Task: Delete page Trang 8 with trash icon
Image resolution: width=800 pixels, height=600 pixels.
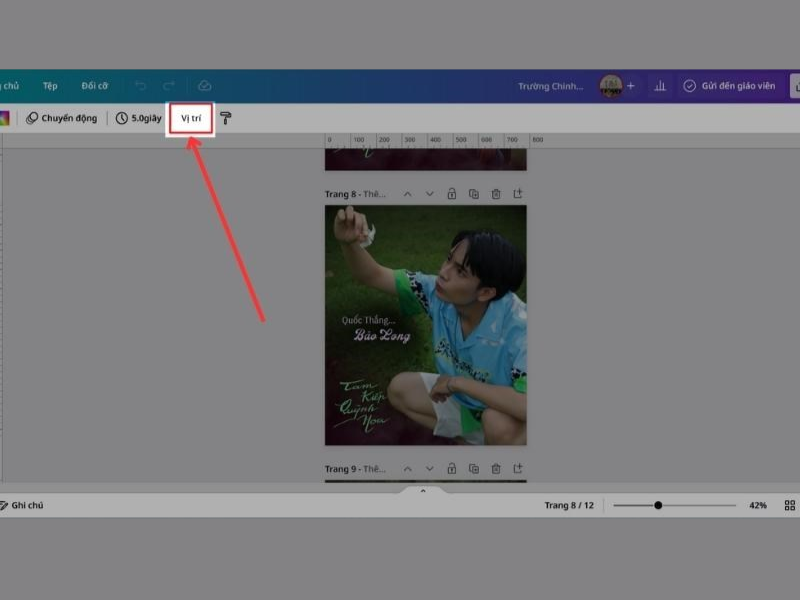Action: coord(496,193)
